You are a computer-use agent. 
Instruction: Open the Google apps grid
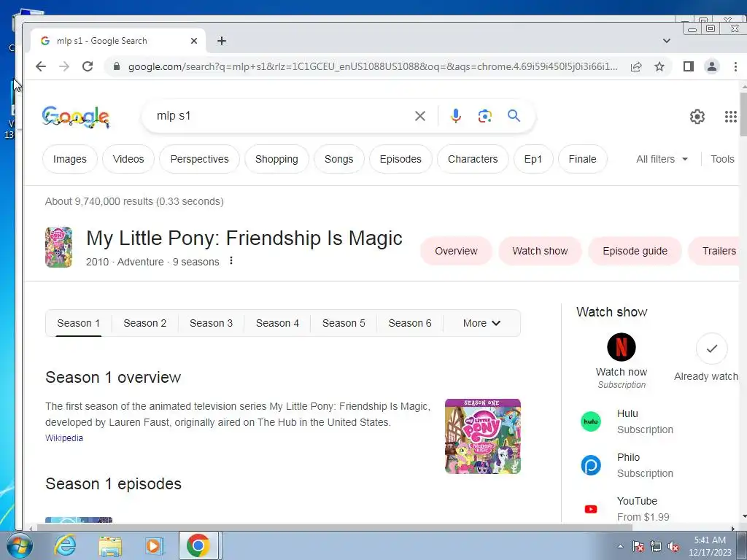[731, 116]
